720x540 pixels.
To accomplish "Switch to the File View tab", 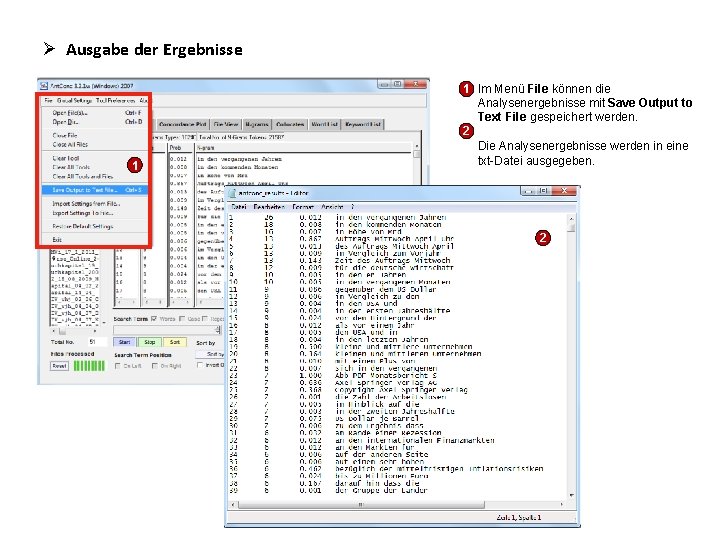I will [x=226, y=124].
